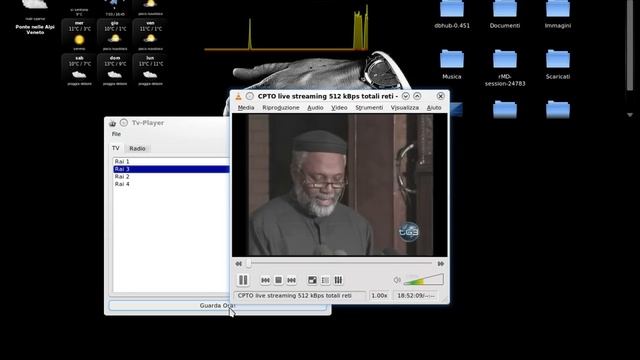Click the next track button in VLC
Image resolution: width=640 pixels, height=360 pixels.
pyautogui.click(x=291, y=280)
